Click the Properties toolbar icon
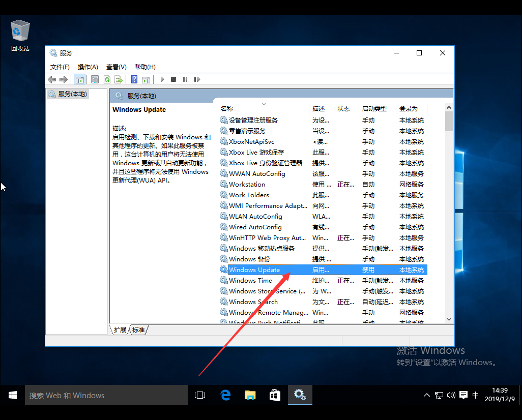 [95, 79]
